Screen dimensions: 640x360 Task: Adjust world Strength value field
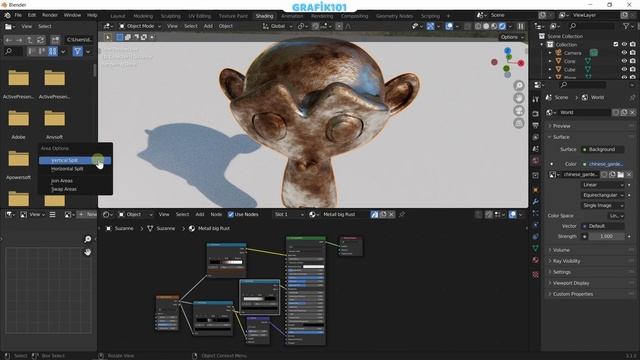[x=606, y=236]
